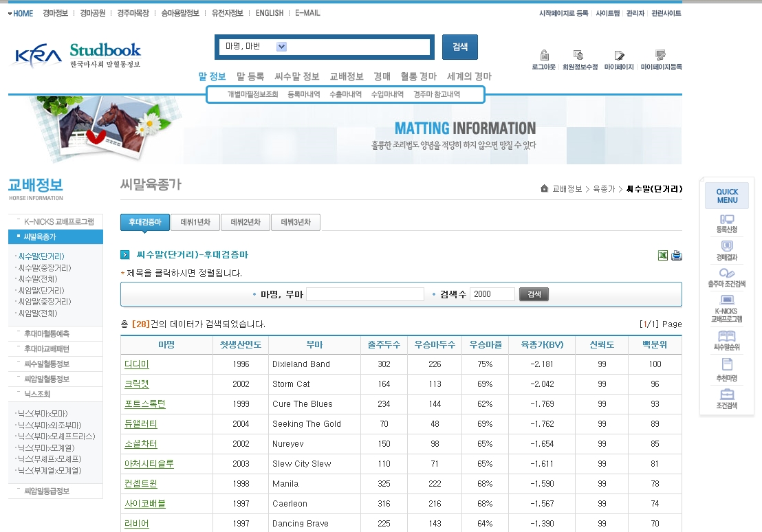Open the 마이페이지 icon
This screenshot has height=532, width=762.
tap(619, 56)
